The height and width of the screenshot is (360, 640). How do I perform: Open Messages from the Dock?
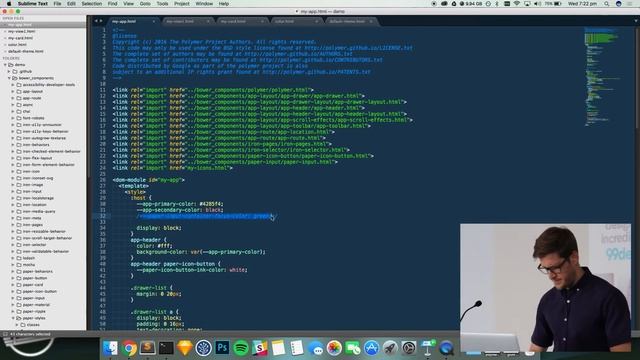tap(316, 348)
